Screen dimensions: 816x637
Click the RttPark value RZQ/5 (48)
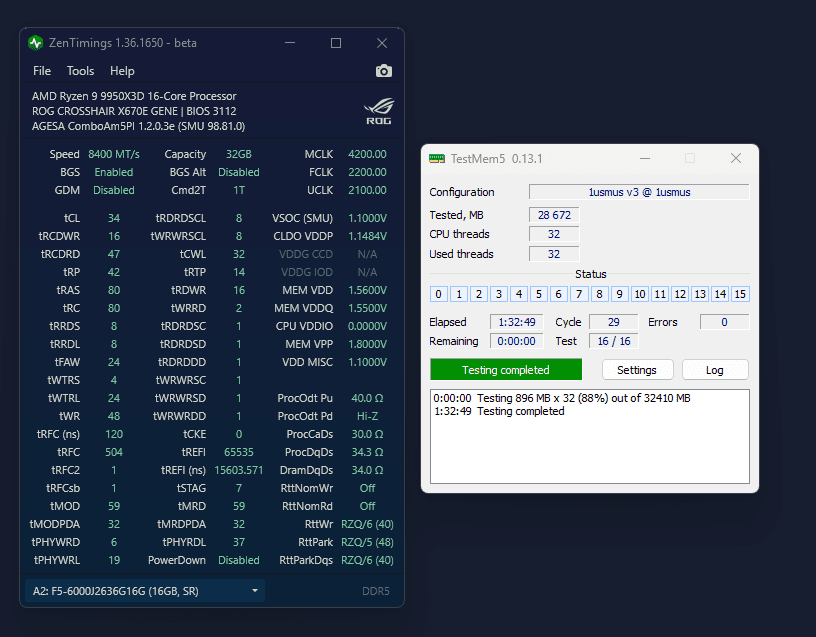click(x=367, y=542)
